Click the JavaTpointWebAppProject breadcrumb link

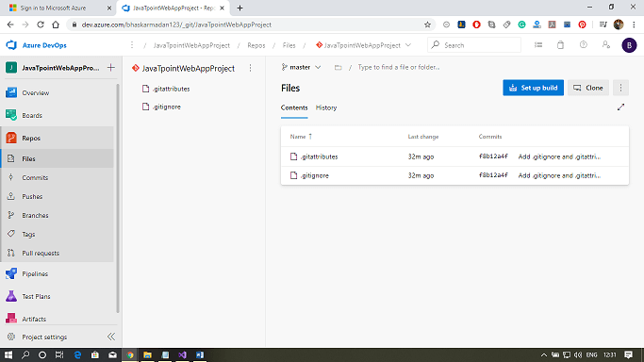tap(191, 45)
